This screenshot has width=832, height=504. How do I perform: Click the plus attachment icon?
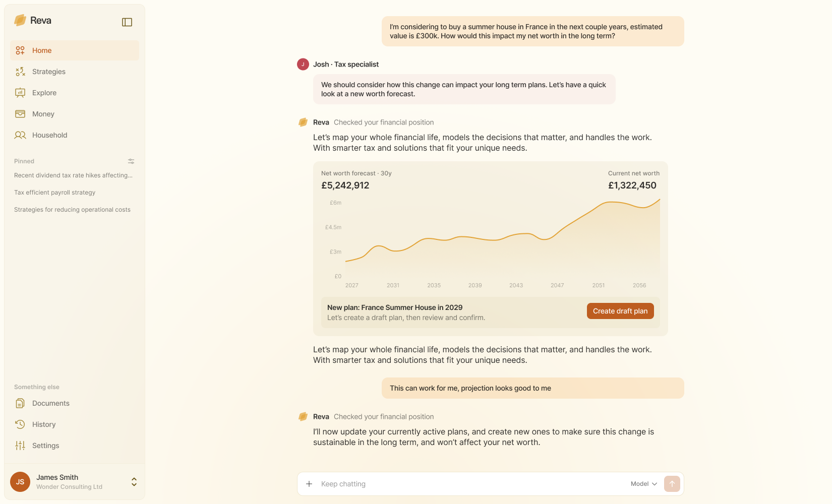309,484
